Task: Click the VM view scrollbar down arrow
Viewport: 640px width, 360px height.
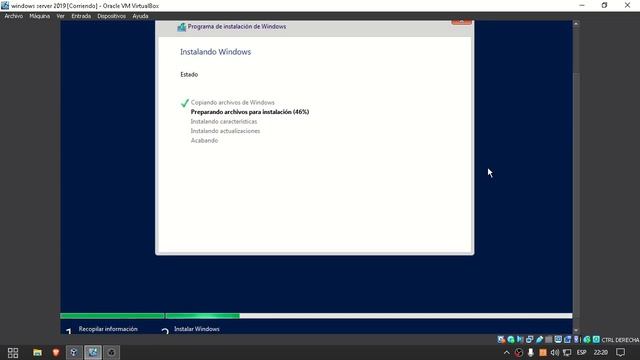Action: click(576, 330)
